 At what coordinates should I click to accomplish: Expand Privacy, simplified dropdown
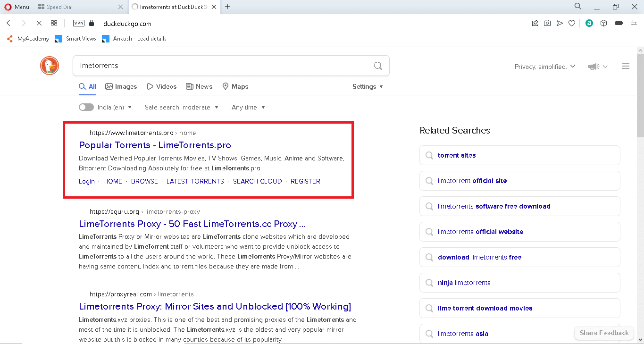click(545, 67)
